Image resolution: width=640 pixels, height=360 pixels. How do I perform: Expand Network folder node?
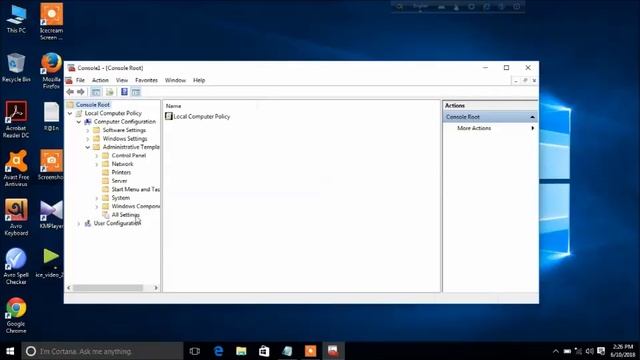click(97, 164)
